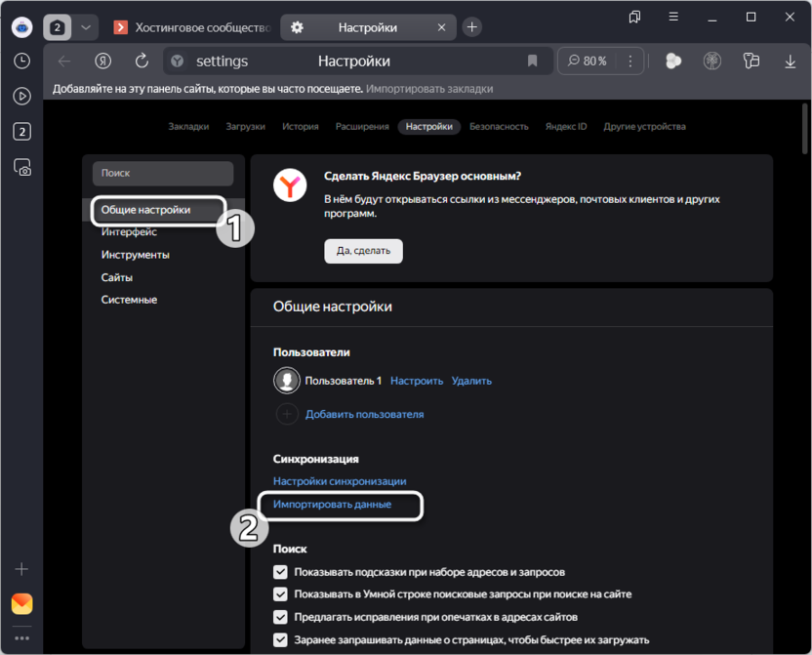Click the Yandex Browser logo in banner
812x655 pixels.
[x=290, y=185]
